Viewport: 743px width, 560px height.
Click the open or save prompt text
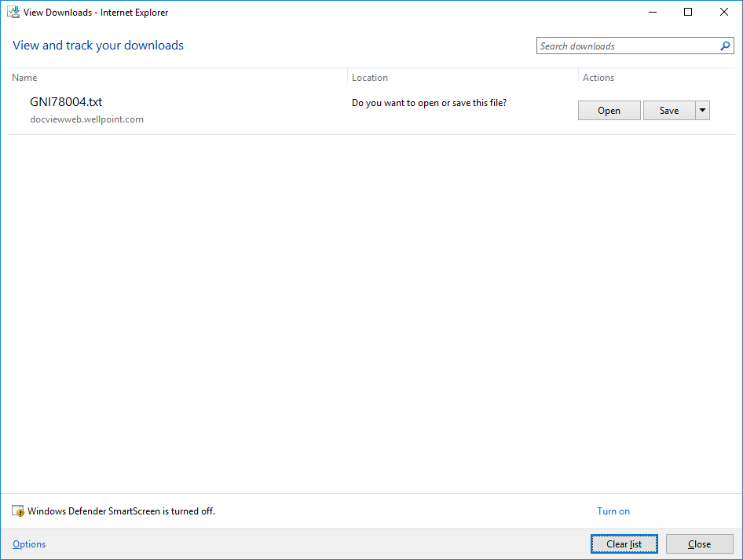pos(429,102)
